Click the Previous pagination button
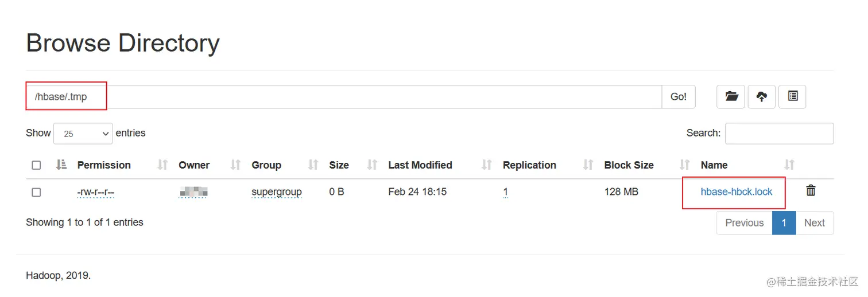 click(x=745, y=223)
